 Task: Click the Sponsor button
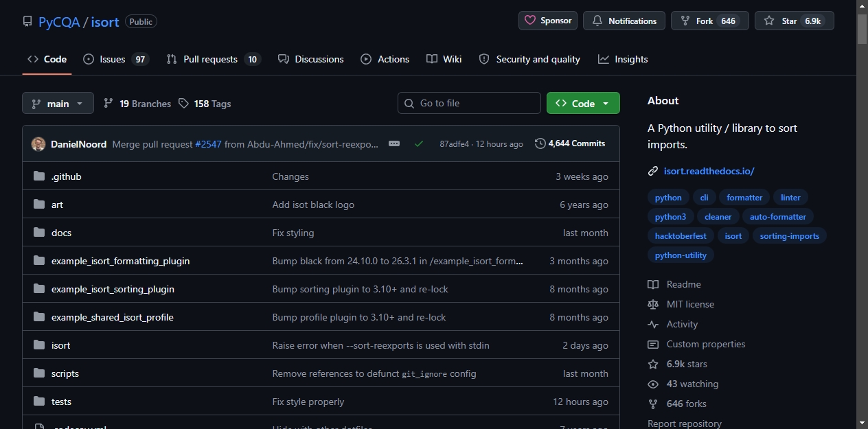click(548, 21)
